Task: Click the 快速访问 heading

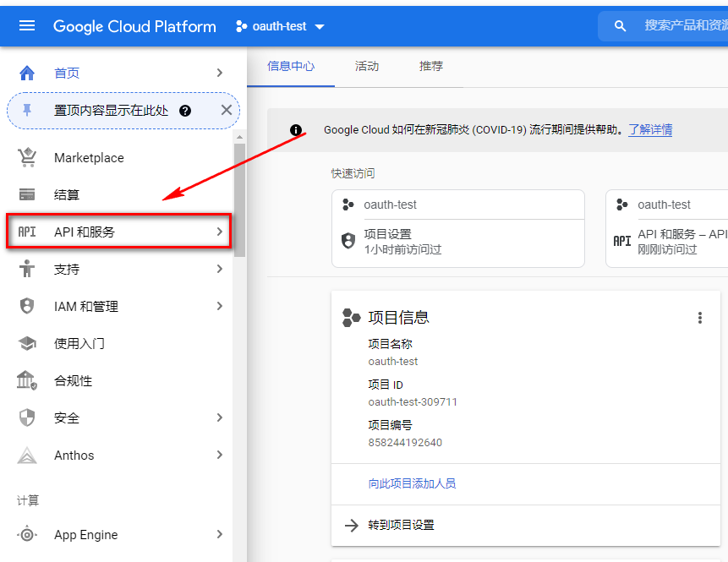Action: tap(353, 173)
